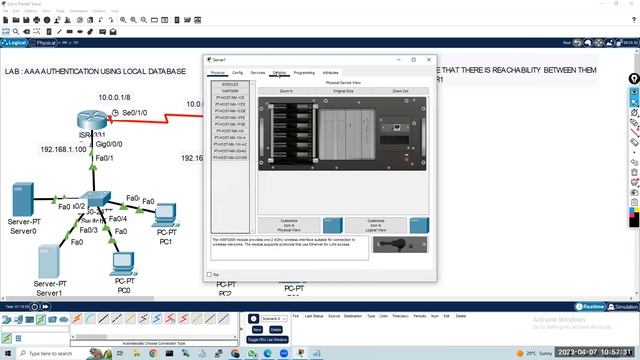This screenshot has width=640, height=360.
Task: Pick the red serial DCE cable icon
Action: (x=170, y=319)
